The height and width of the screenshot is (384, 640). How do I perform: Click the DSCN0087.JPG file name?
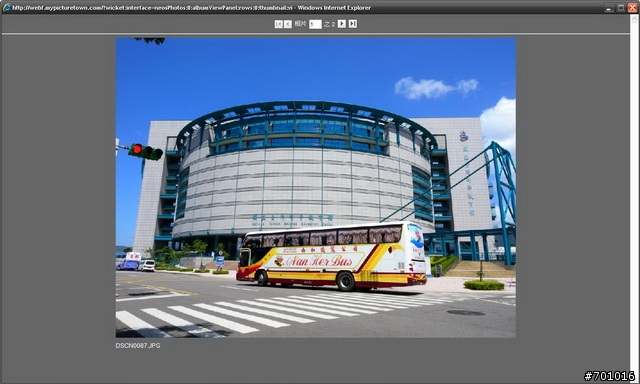pyautogui.click(x=138, y=345)
